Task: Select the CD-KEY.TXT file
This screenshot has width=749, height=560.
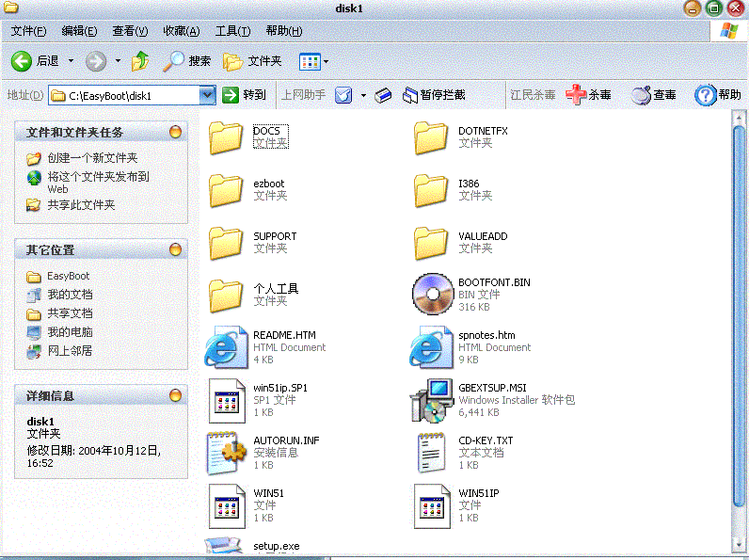Action: [x=463, y=453]
